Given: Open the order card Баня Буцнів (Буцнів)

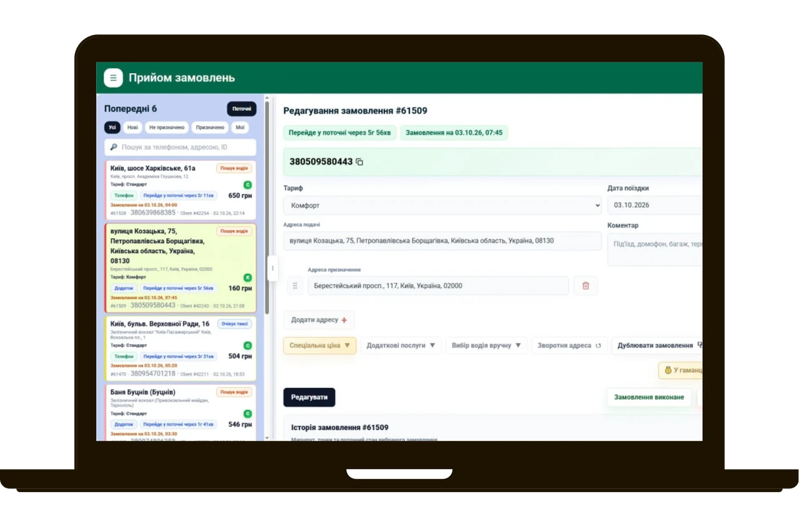Looking at the screenshot, I should click(x=180, y=413).
